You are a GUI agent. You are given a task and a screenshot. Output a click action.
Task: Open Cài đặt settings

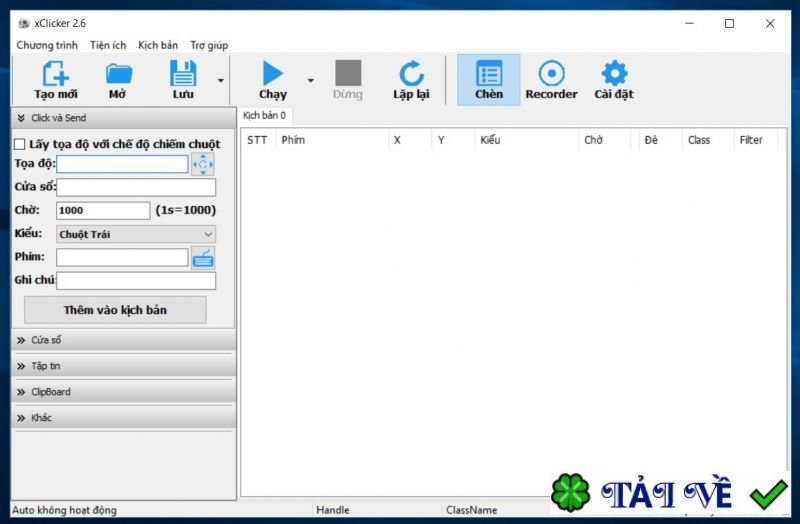(614, 80)
